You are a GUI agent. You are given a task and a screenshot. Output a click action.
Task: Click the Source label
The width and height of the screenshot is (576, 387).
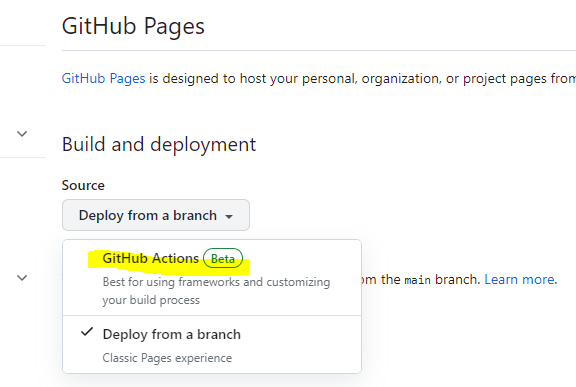83,185
